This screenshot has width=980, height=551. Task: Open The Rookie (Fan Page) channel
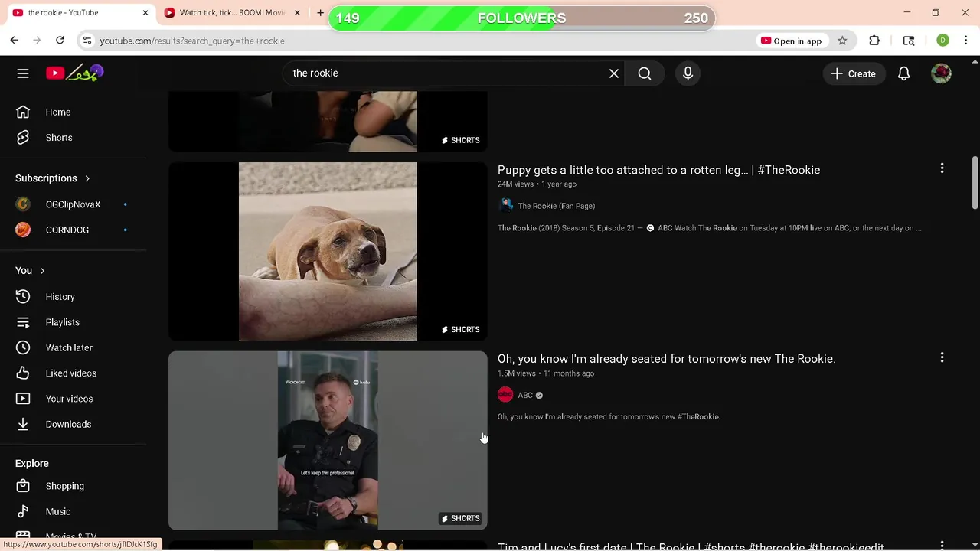tap(556, 206)
